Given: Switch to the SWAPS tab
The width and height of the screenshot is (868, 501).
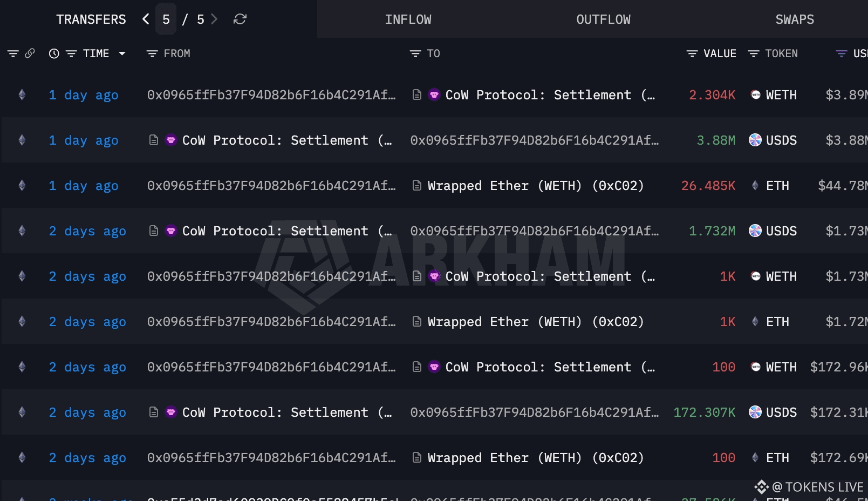Looking at the screenshot, I should 795,19.
